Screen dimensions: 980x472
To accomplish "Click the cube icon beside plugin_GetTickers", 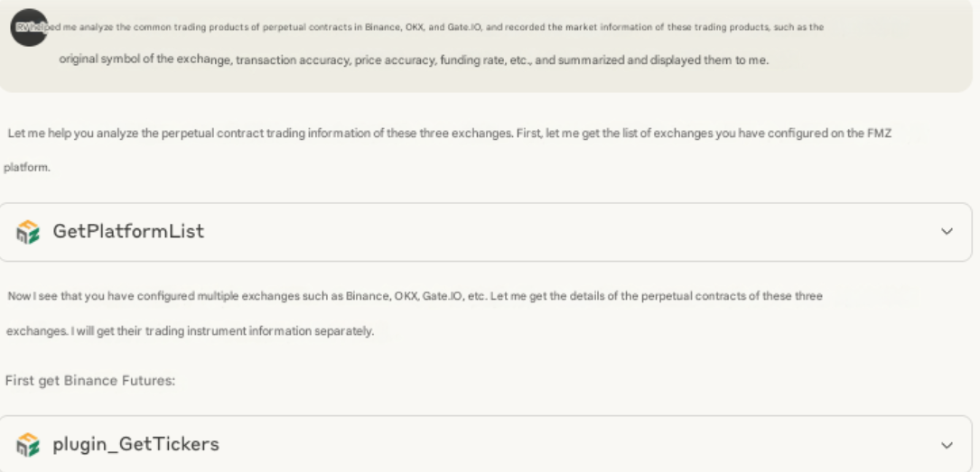I will pyautogui.click(x=29, y=445).
